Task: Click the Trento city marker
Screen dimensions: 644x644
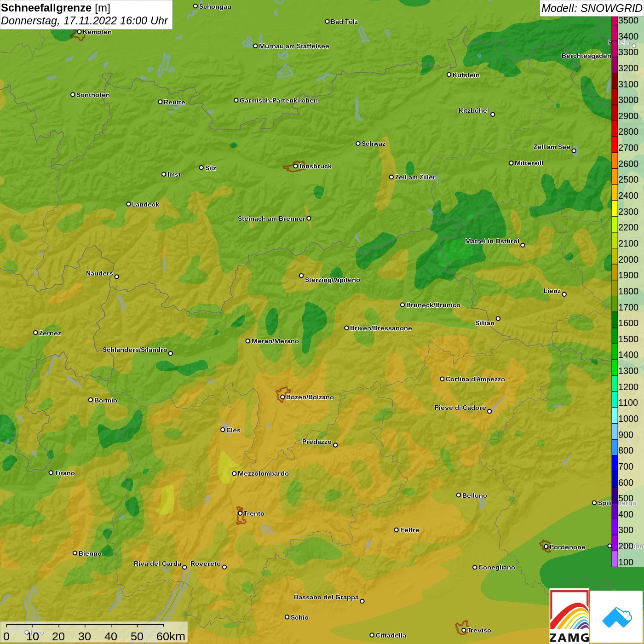Action: click(x=240, y=513)
